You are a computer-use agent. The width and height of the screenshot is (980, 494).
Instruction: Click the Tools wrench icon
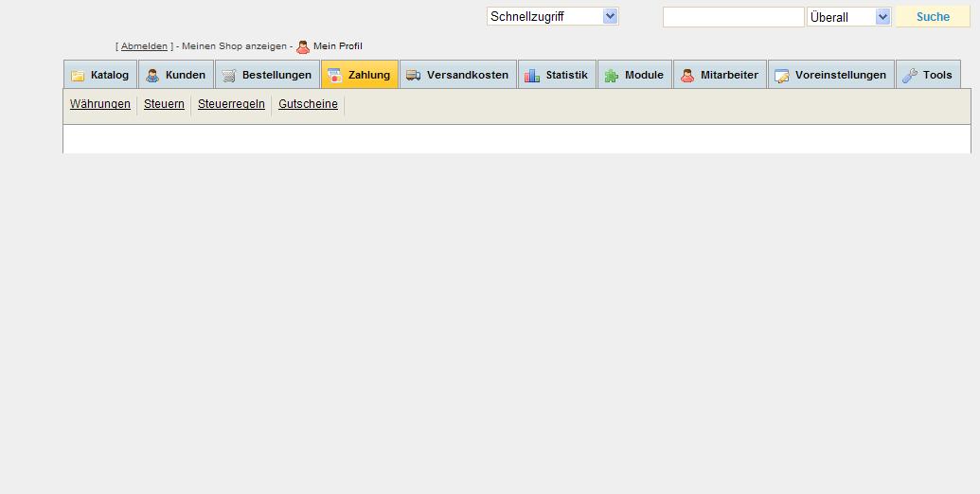coord(910,76)
